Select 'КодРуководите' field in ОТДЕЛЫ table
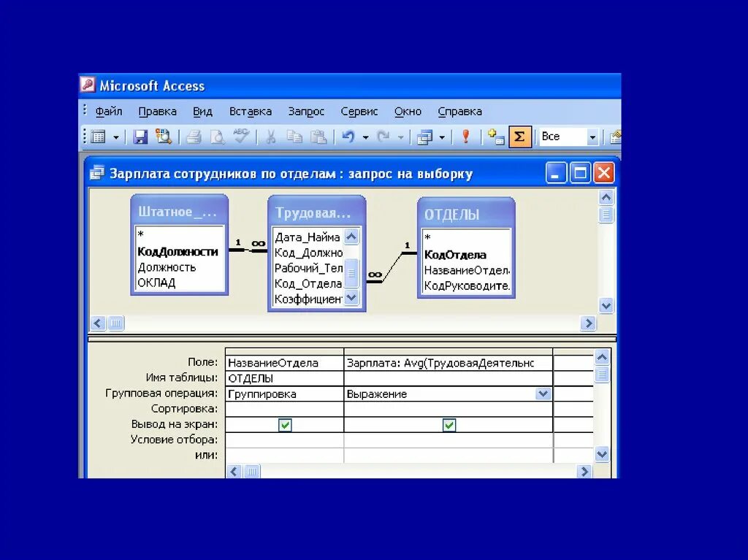Image resolution: width=748 pixels, height=560 pixels. click(x=467, y=285)
